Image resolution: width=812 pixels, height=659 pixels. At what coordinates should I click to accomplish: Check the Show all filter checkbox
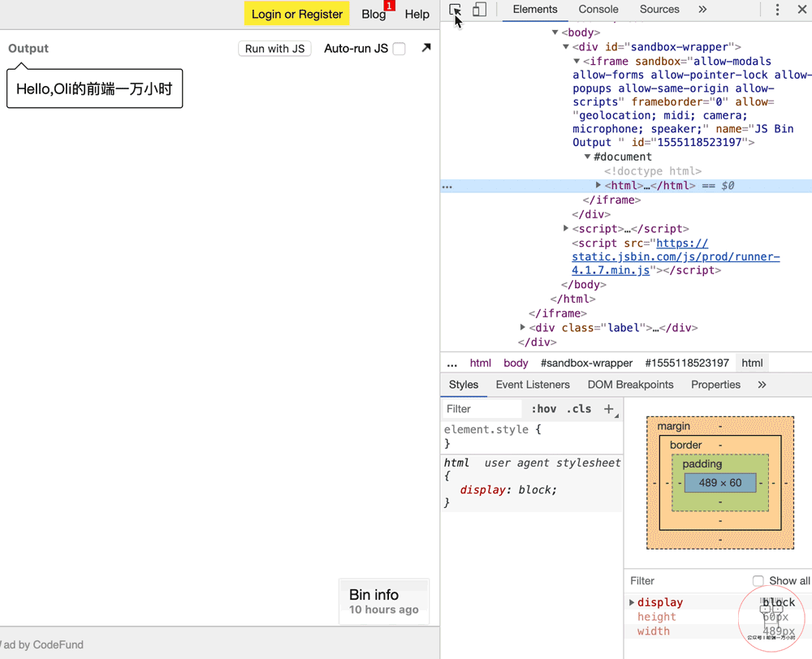point(758,580)
